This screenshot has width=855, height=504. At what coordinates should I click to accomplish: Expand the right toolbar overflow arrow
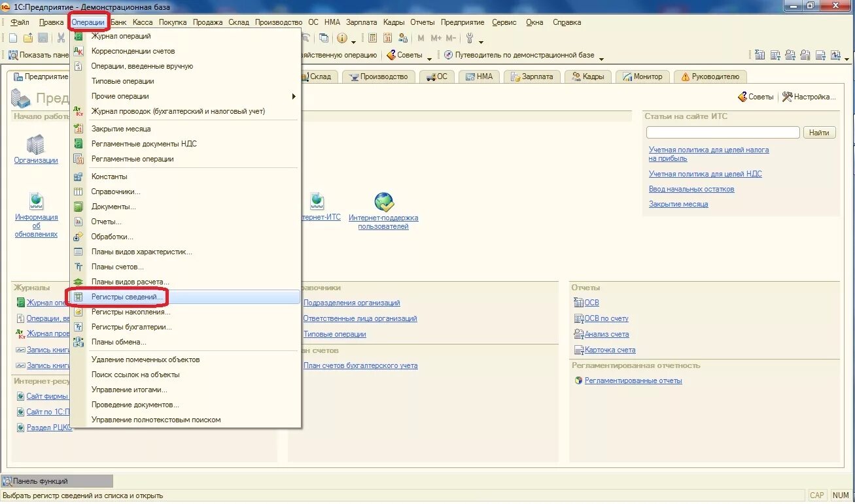(x=846, y=58)
